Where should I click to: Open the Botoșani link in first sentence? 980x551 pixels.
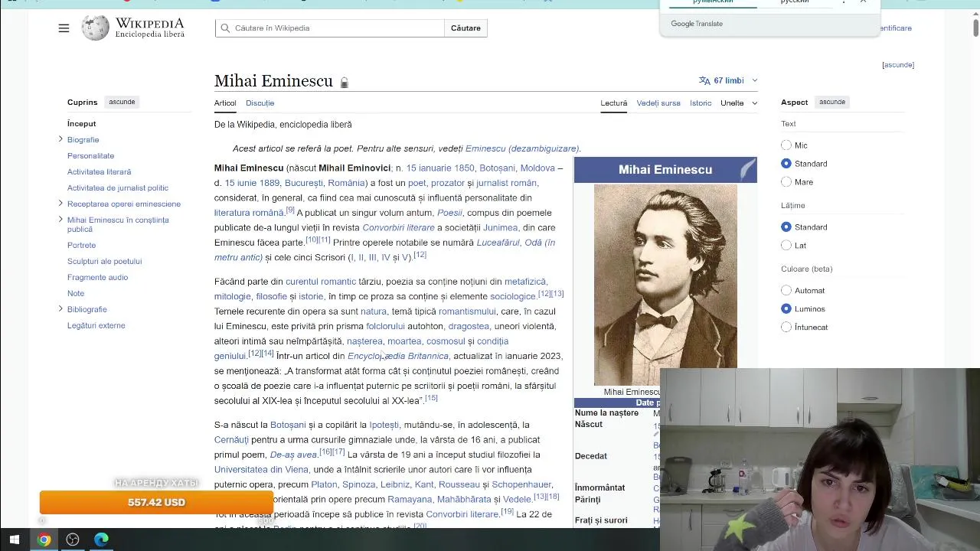click(497, 168)
